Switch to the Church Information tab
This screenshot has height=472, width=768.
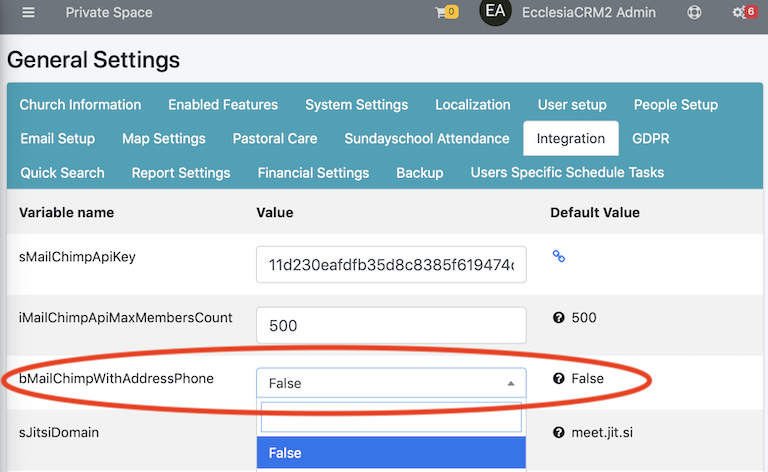pos(80,104)
